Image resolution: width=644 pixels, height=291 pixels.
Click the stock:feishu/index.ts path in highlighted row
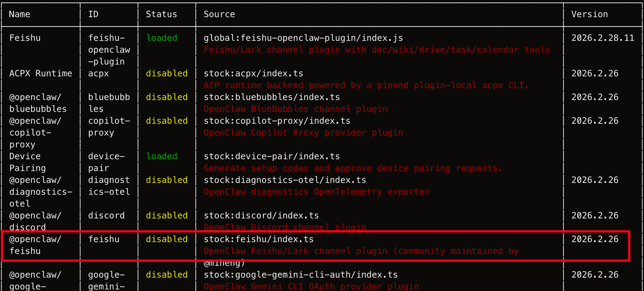(258, 239)
